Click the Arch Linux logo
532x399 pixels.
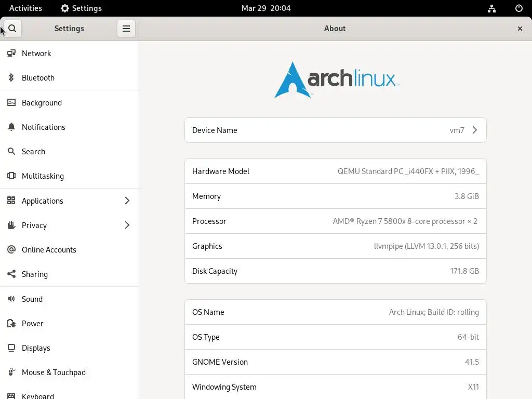(x=336, y=79)
